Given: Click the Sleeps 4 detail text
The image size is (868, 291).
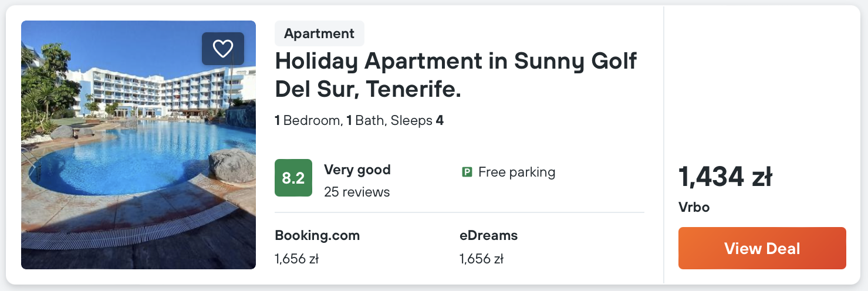Looking at the screenshot, I should [x=417, y=121].
